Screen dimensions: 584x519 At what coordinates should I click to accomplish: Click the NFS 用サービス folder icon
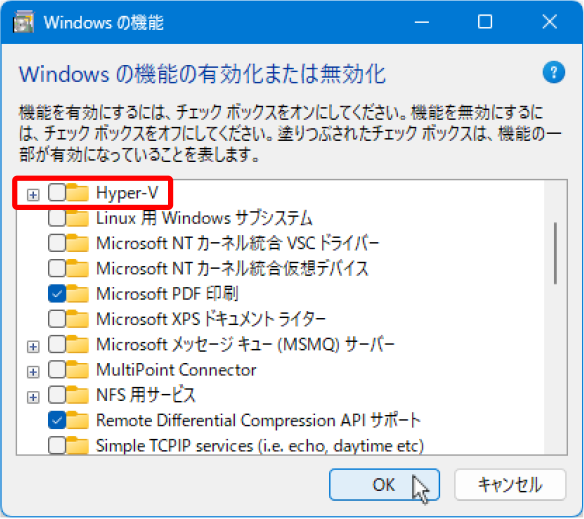pyautogui.click(x=78, y=395)
